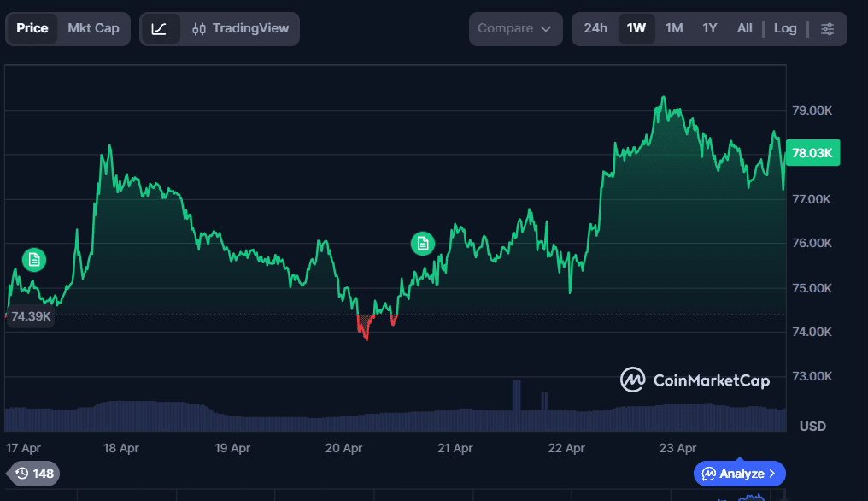The width and height of the screenshot is (868, 501).
Task: Open the history counter showing 148
Action: (x=34, y=473)
